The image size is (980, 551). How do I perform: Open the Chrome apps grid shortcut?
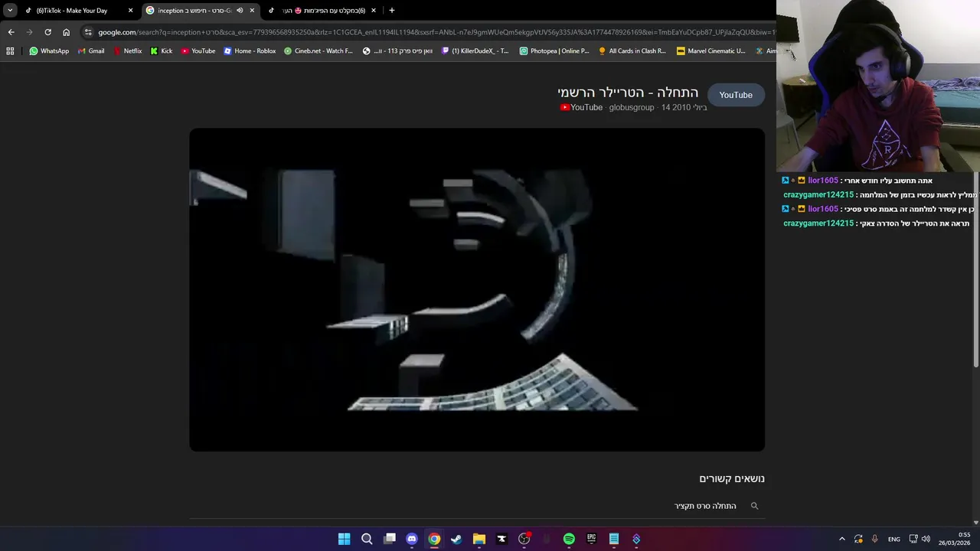pyautogui.click(x=10, y=51)
